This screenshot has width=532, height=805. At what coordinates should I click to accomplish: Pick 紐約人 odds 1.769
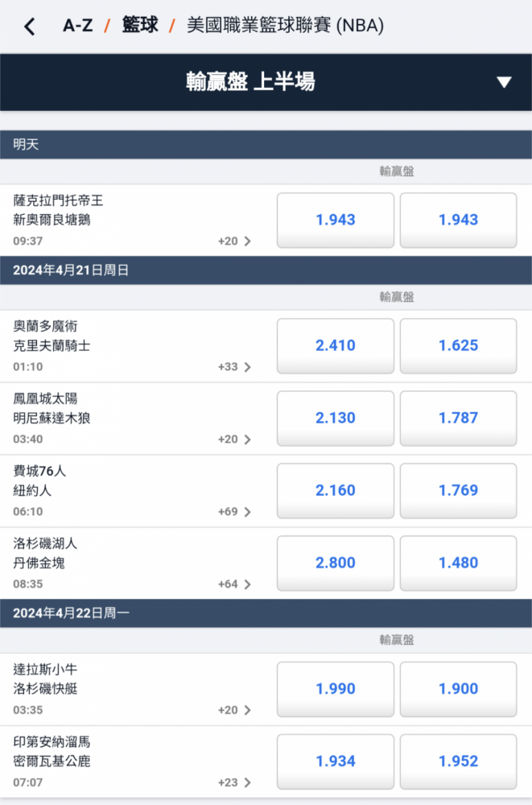point(458,490)
